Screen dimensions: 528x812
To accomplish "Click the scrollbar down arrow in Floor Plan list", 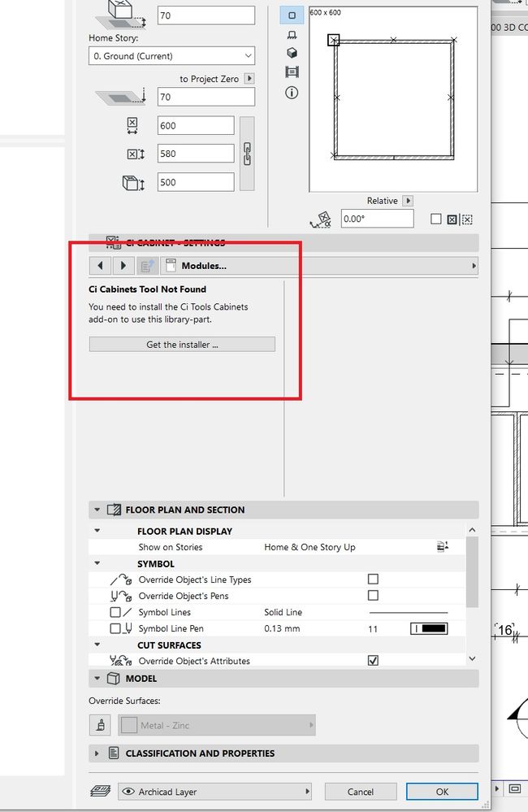I will pos(472,658).
